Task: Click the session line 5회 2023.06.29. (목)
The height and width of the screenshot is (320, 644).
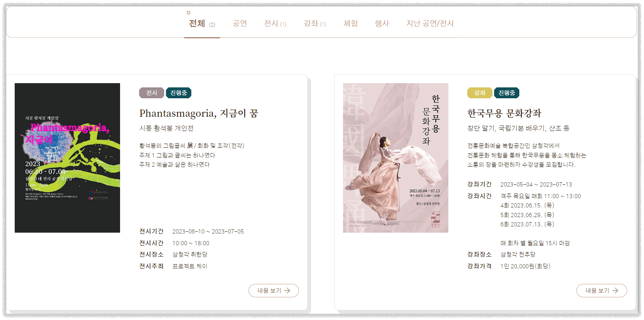Action: click(527, 215)
